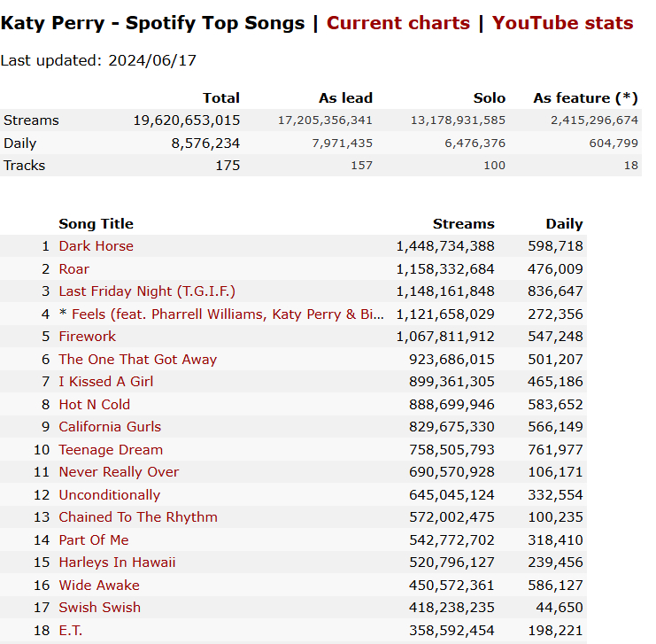Open the Feels feat. Pharrell Williams link
The image size is (656, 644).
click(x=228, y=314)
